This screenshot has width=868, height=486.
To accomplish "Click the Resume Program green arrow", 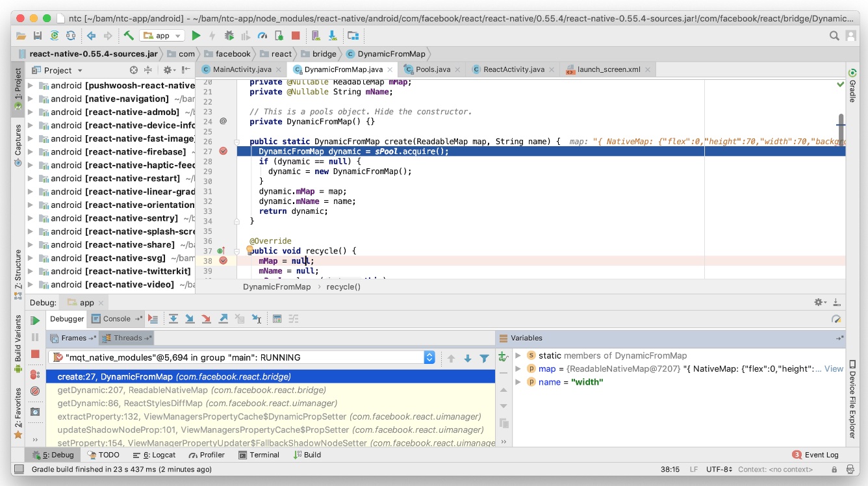I will point(35,320).
